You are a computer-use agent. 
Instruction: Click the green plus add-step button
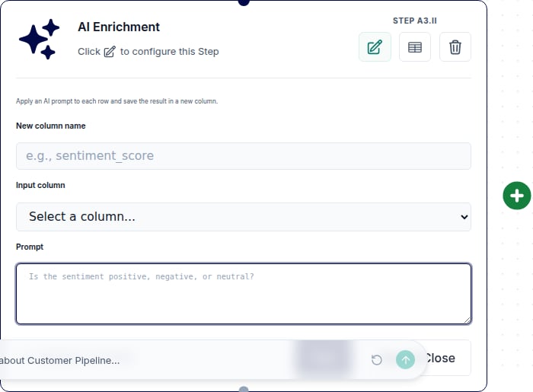(517, 196)
